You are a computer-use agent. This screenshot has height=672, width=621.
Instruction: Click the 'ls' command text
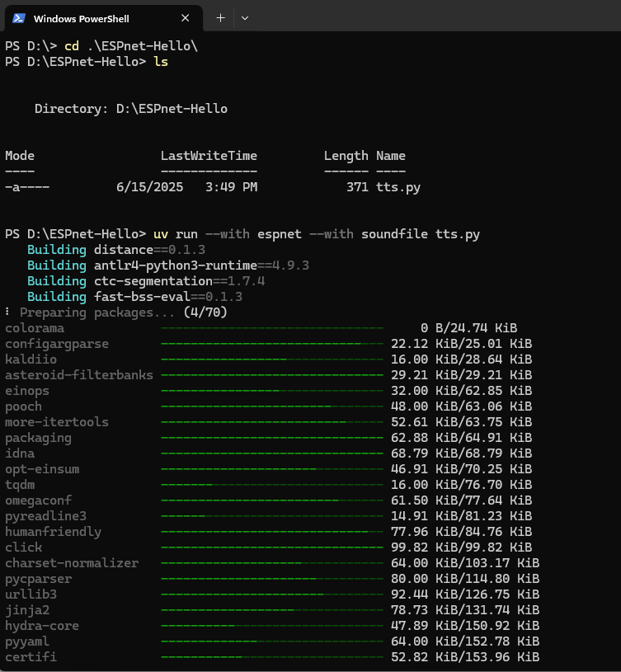click(161, 62)
